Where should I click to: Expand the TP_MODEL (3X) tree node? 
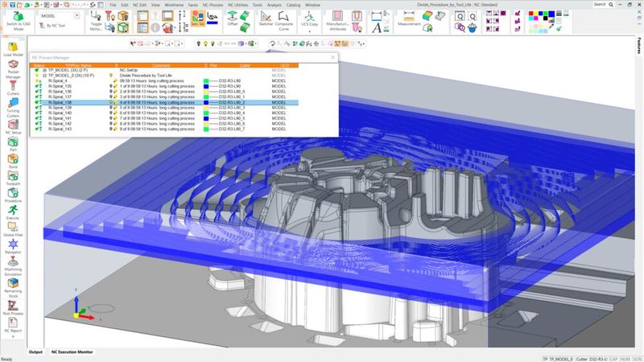45,70
